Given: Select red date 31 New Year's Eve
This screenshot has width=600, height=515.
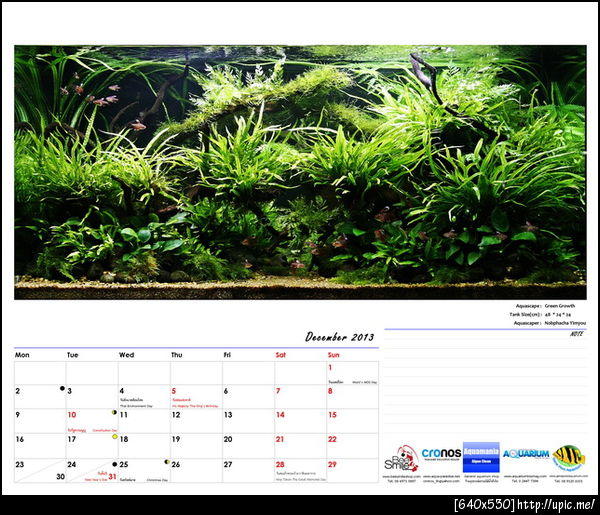Looking at the screenshot, I should click(112, 477).
